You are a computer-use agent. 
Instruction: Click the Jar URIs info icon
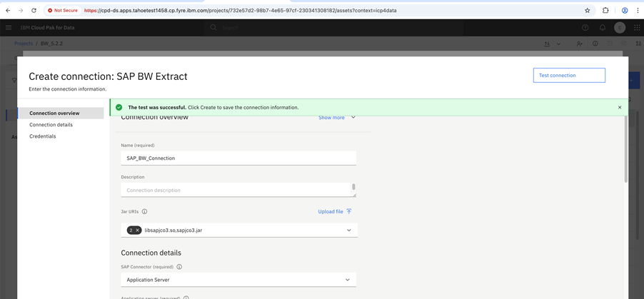click(144, 211)
